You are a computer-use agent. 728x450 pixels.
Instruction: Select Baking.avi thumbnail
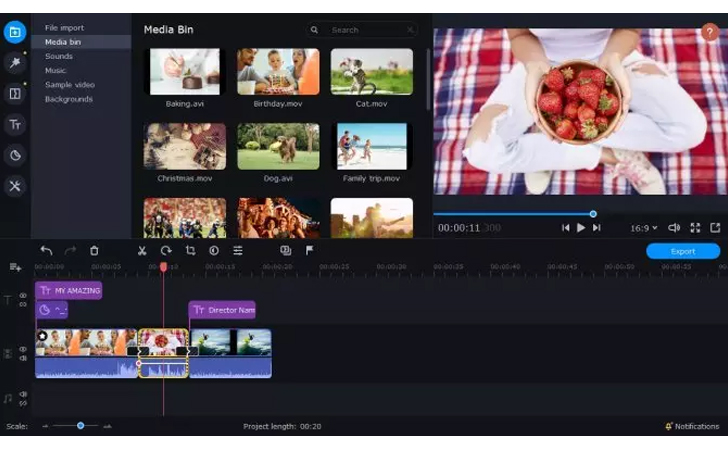coord(185,72)
